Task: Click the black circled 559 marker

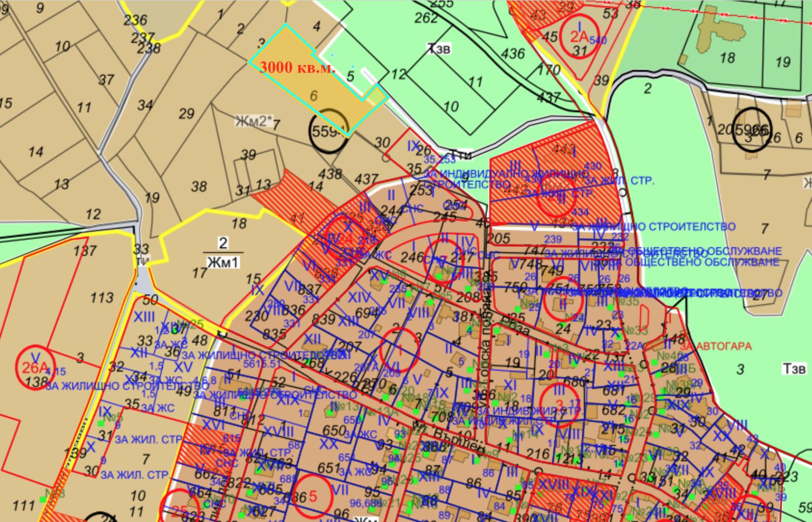Action: click(328, 131)
